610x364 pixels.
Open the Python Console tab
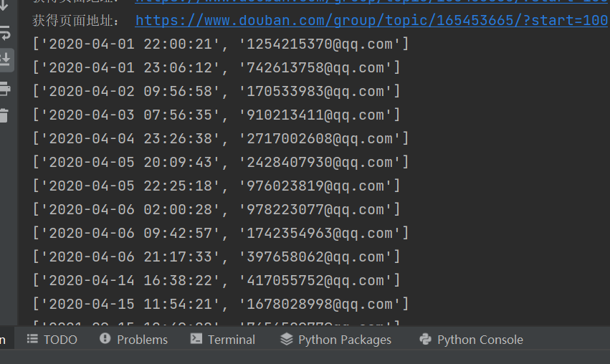click(471, 340)
